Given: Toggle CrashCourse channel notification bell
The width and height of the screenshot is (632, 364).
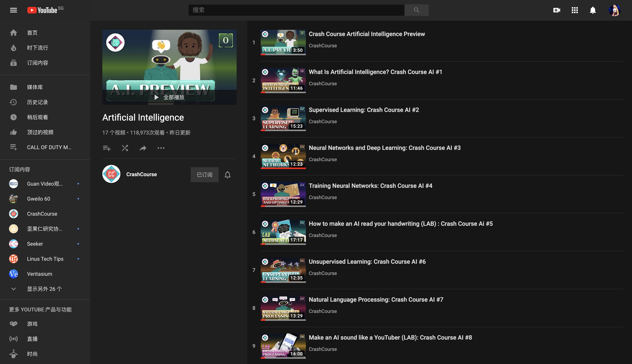Looking at the screenshot, I should point(228,174).
